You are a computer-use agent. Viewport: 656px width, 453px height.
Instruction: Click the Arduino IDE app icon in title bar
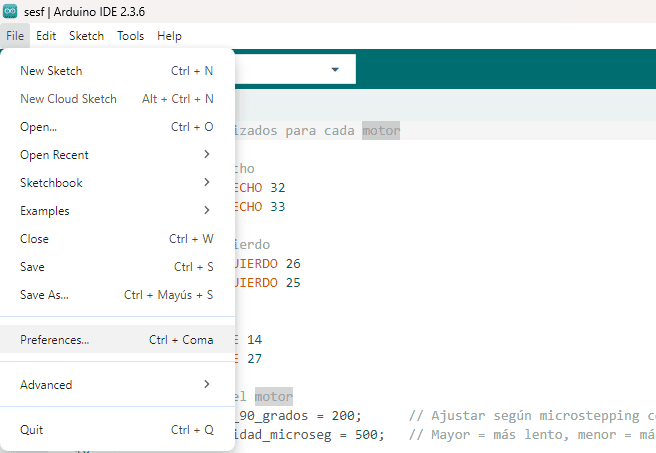pos(11,11)
